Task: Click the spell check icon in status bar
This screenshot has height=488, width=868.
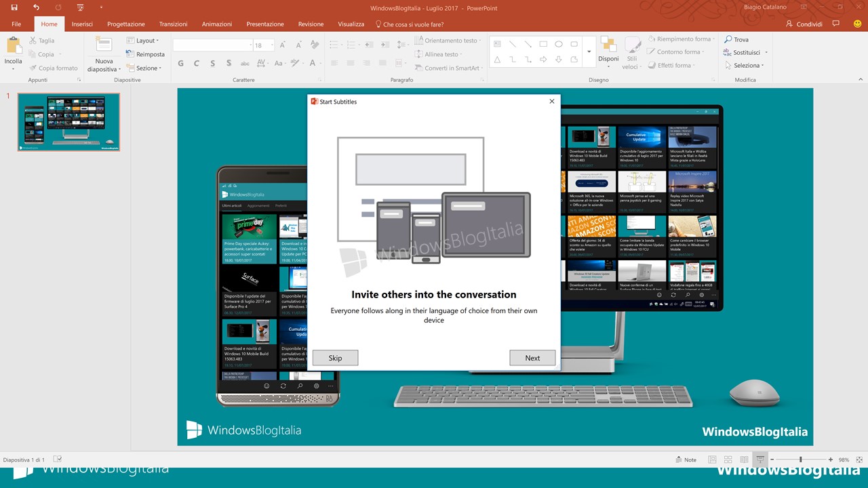Action: click(58, 460)
